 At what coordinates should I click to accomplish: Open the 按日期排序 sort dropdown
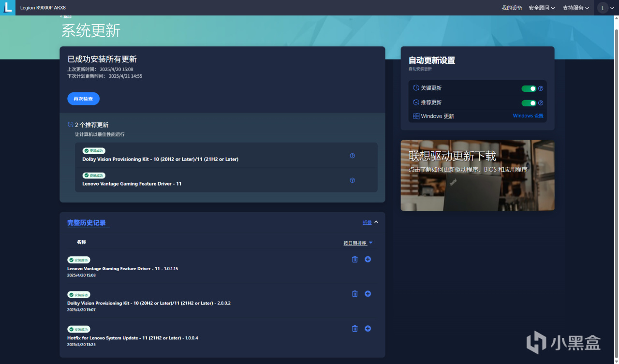click(358, 243)
